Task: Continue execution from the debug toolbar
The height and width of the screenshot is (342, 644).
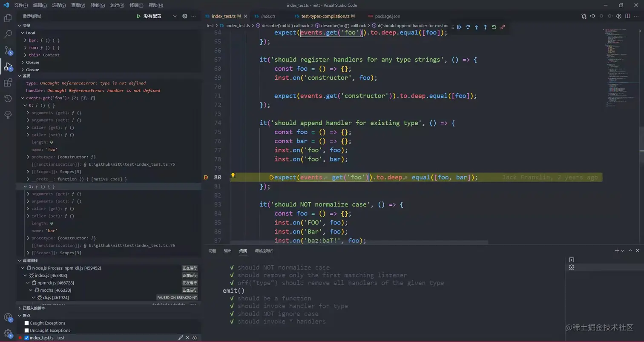Action: pyautogui.click(x=459, y=27)
